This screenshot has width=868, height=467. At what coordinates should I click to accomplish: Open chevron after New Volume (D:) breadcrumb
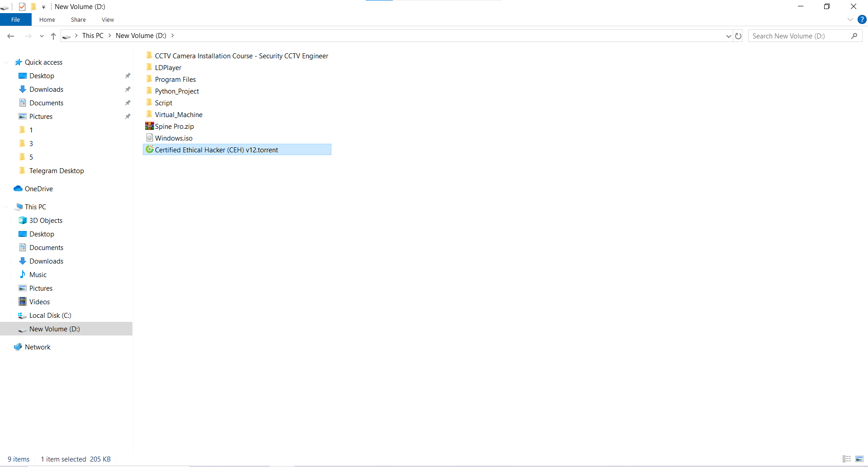coord(172,36)
